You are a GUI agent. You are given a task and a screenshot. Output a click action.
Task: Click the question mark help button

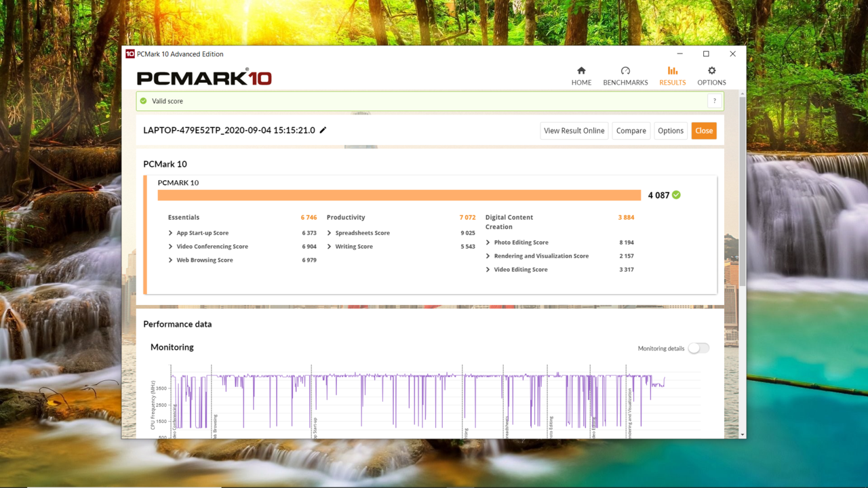point(714,101)
